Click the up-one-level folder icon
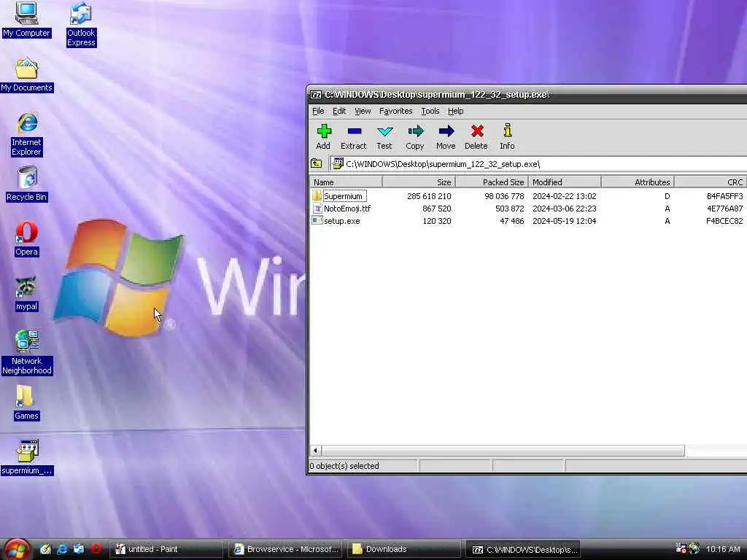 point(317,164)
